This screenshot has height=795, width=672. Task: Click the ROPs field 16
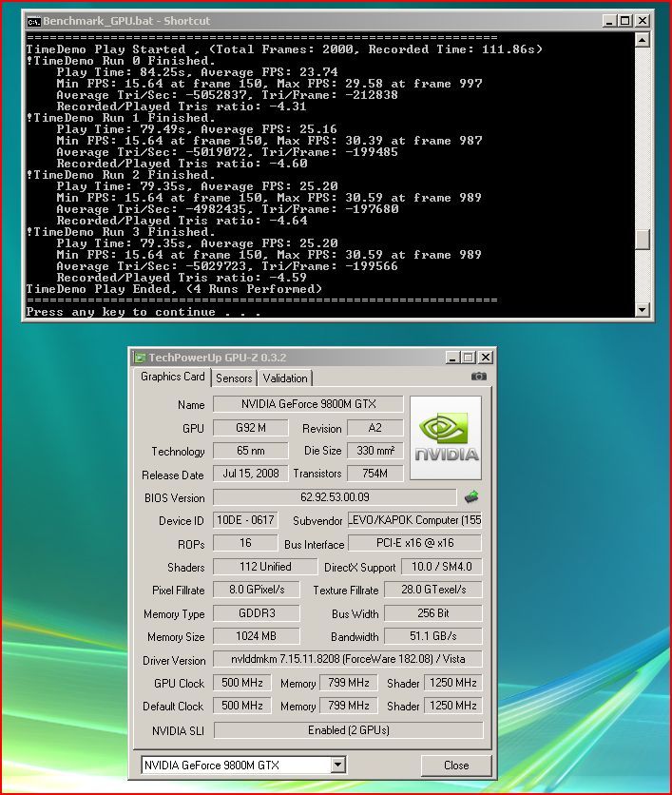(x=245, y=543)
